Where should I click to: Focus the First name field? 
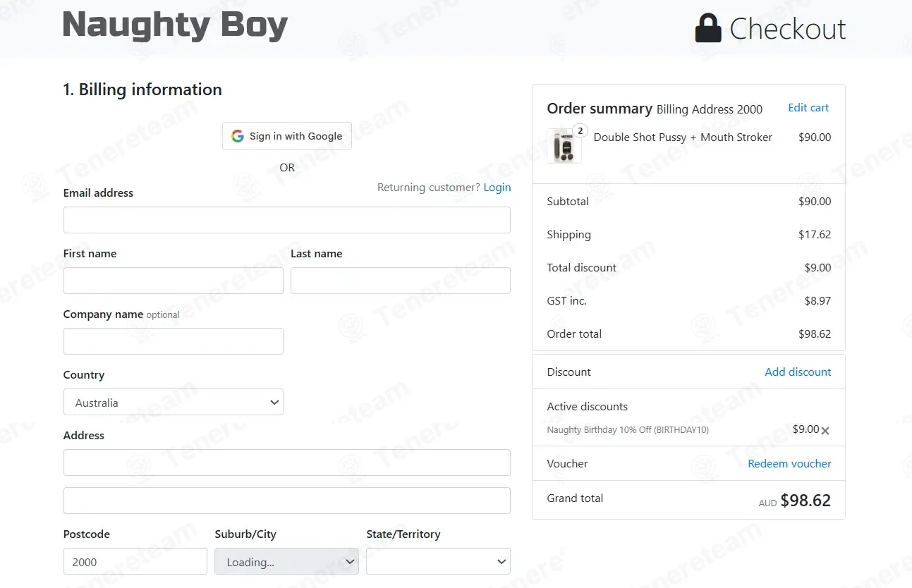point(174,281)
